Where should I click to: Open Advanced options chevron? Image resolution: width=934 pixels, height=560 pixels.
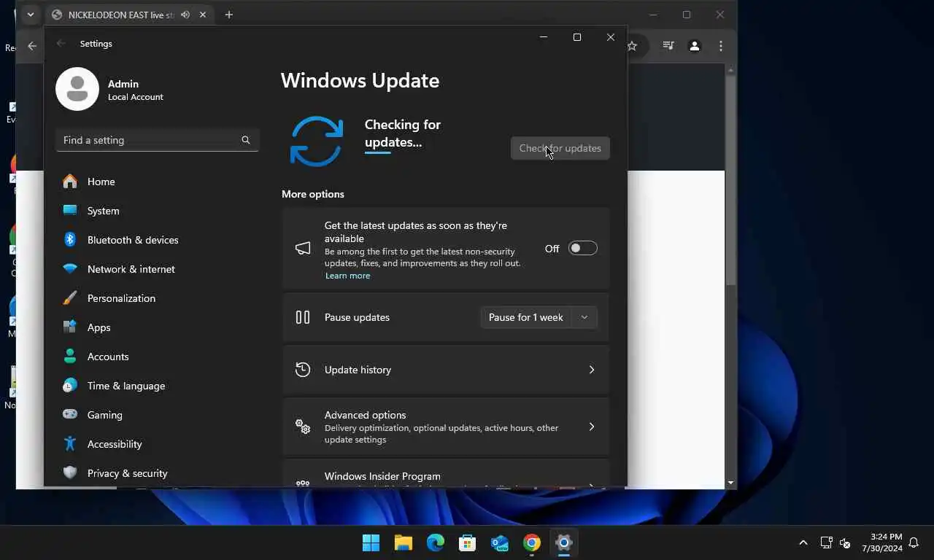[x=592, y=427]
